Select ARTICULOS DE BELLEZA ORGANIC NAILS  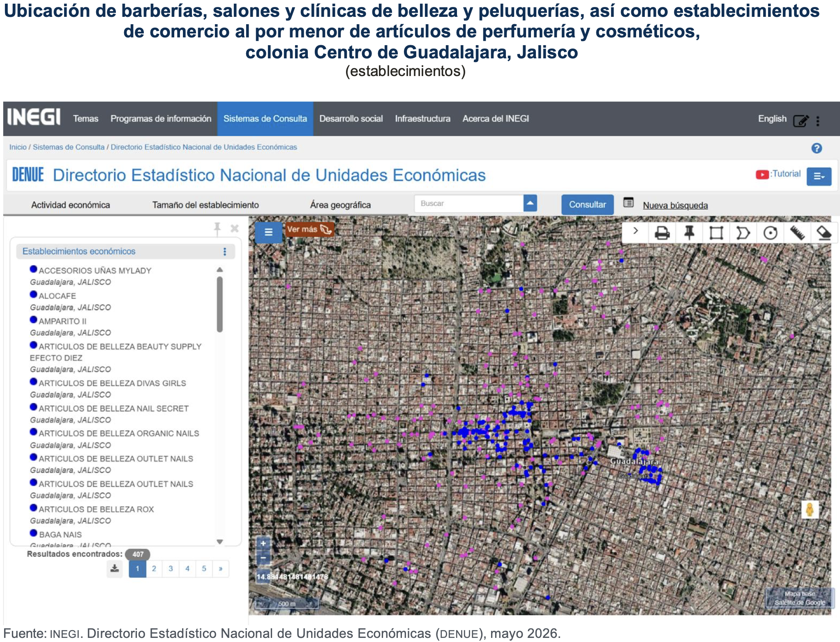[x=119, y=434]
